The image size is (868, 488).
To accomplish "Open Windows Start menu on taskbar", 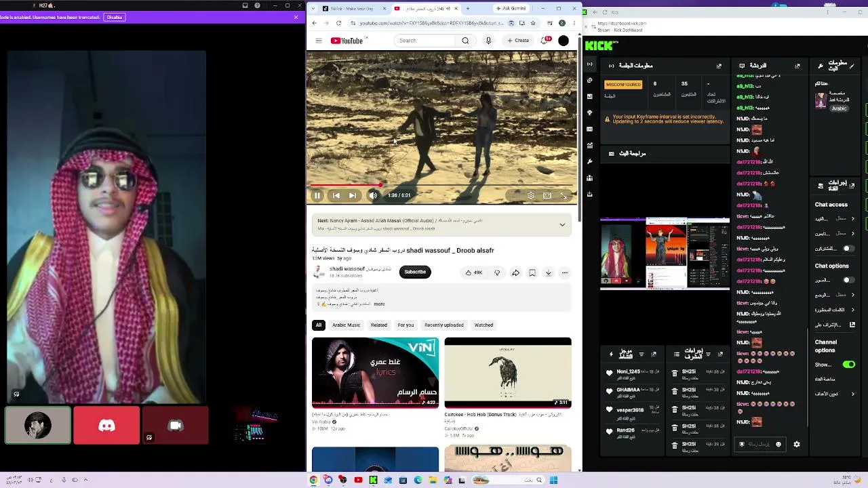I will [x=553, y=481].
